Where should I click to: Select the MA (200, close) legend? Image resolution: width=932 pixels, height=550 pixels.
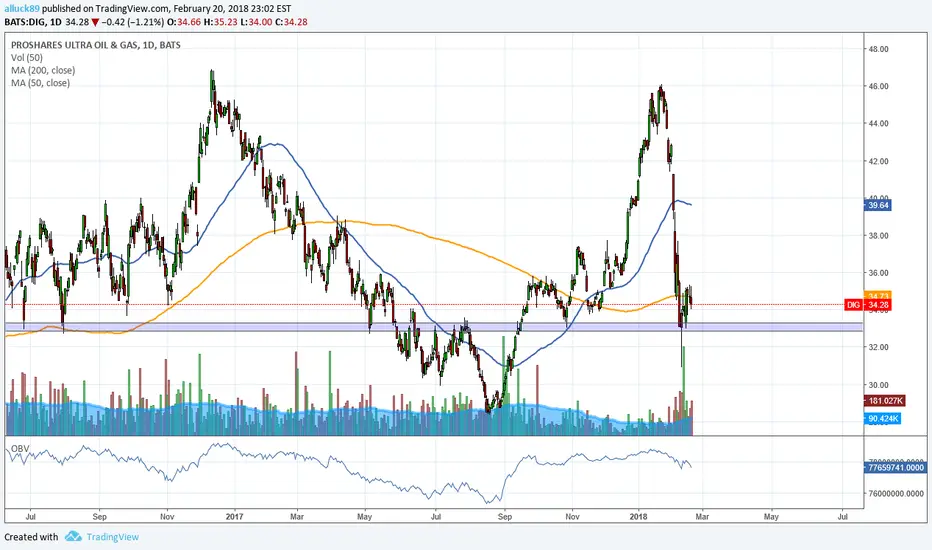(43, 70)
